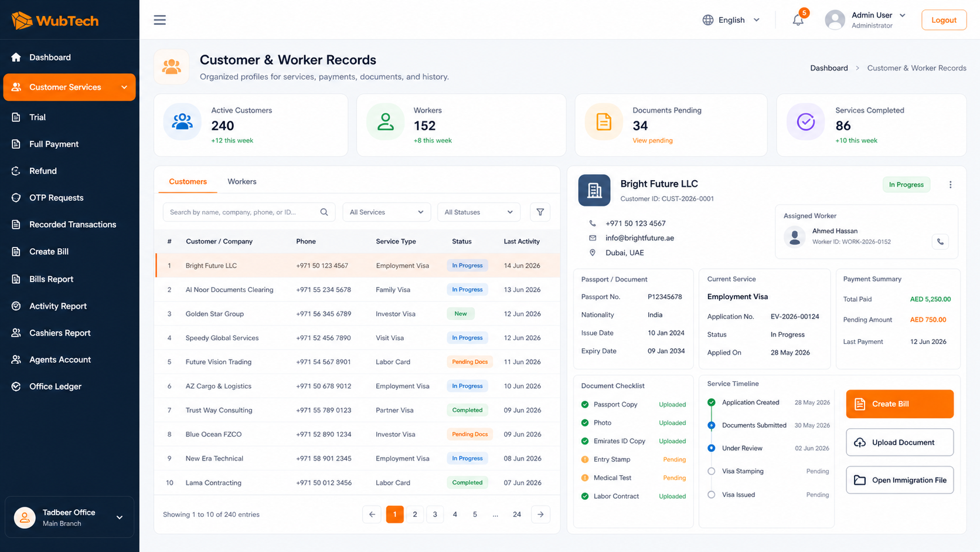Switch to the Workers tab
The width and height of the screenshot is (980, 552).
click(241, 182)
